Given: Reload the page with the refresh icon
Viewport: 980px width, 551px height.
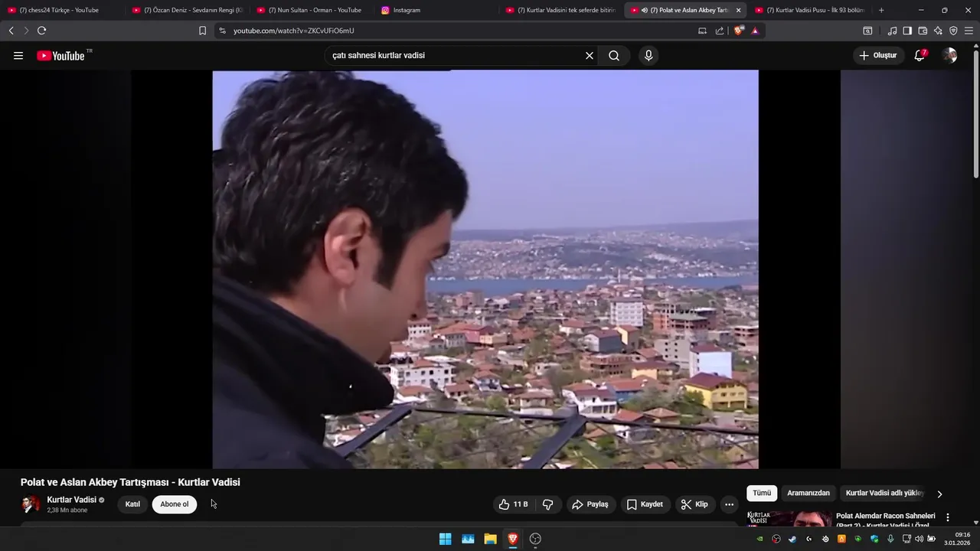Looking at the screenshot, I should (x=41, y=31).
